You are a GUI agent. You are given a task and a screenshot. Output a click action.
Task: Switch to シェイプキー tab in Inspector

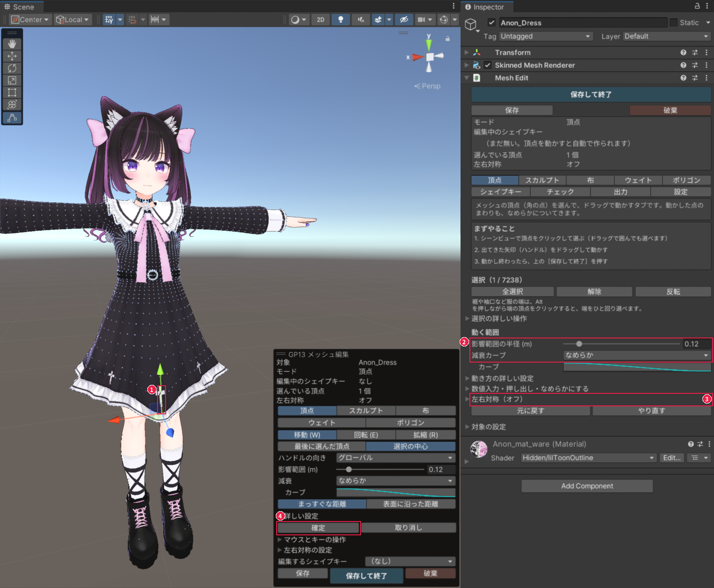tap(501, 192)
